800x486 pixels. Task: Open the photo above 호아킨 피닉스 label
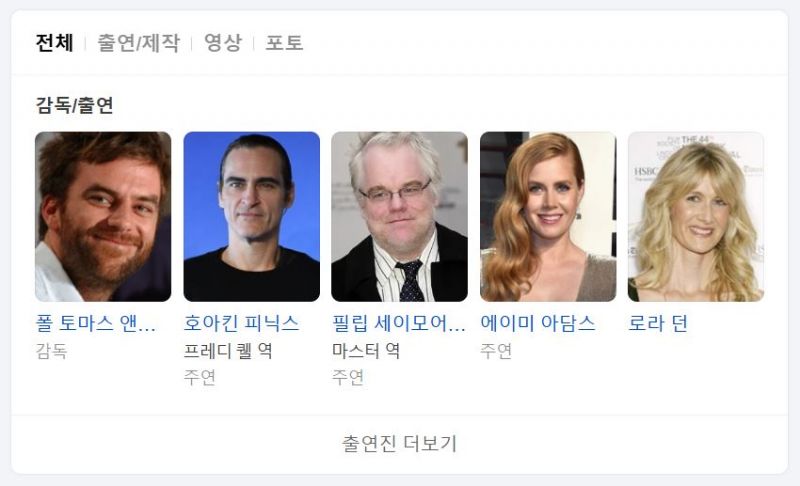pyautogui.click(x=252, y=217)
